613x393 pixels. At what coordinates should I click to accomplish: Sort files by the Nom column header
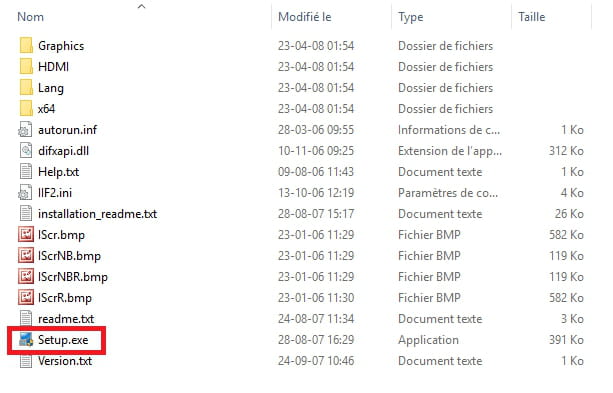[x=30, y=17]
